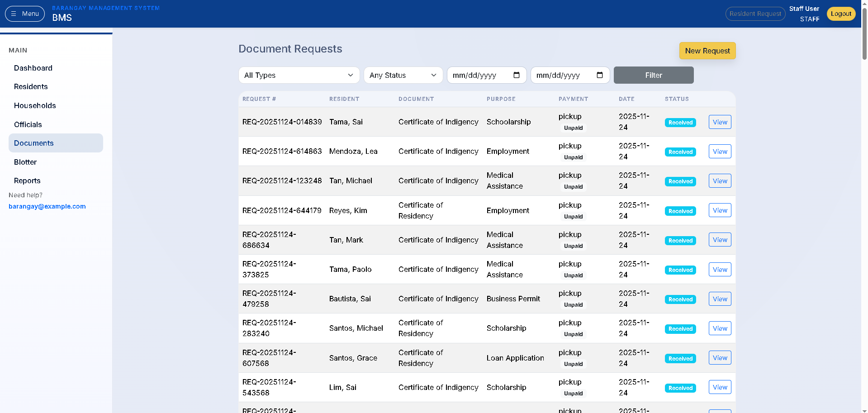Viewport: 868px width, 413px height.
Task: Click the start date input field
Action: [x=479, y=75]
